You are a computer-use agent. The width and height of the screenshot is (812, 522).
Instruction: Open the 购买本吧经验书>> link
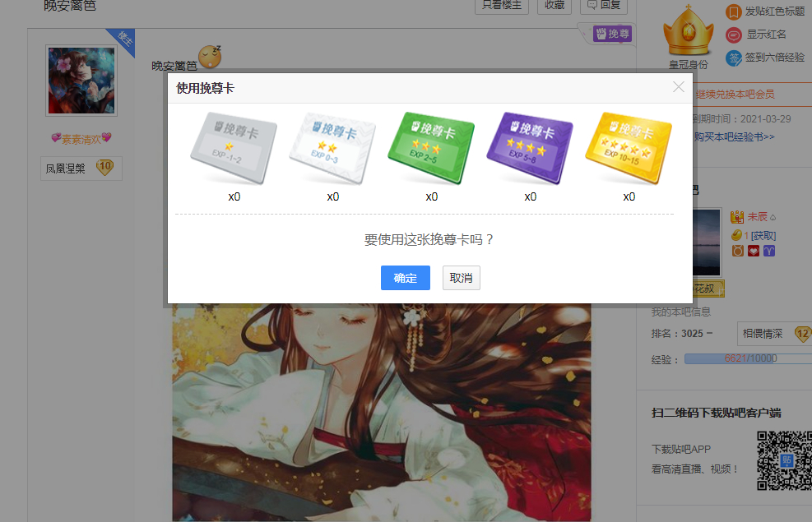point(735,136)
